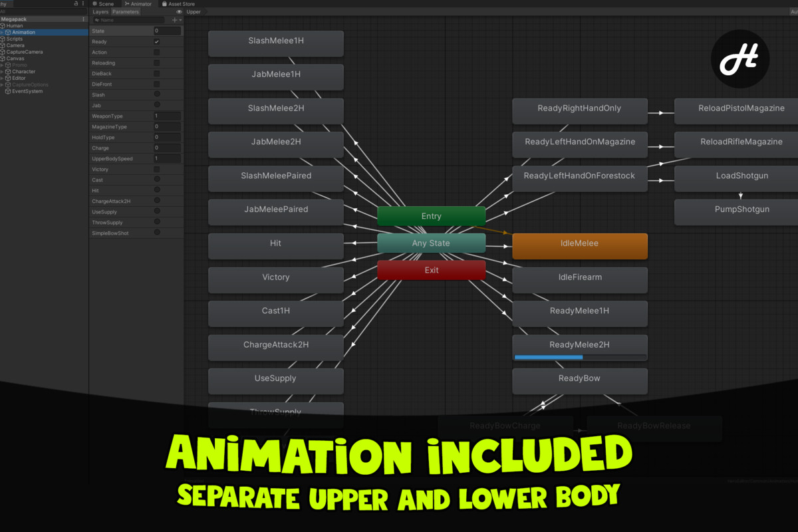Fire the UseSupply trigger radio button
This screenshot has height=532, width=798.
tap(157, 211)
